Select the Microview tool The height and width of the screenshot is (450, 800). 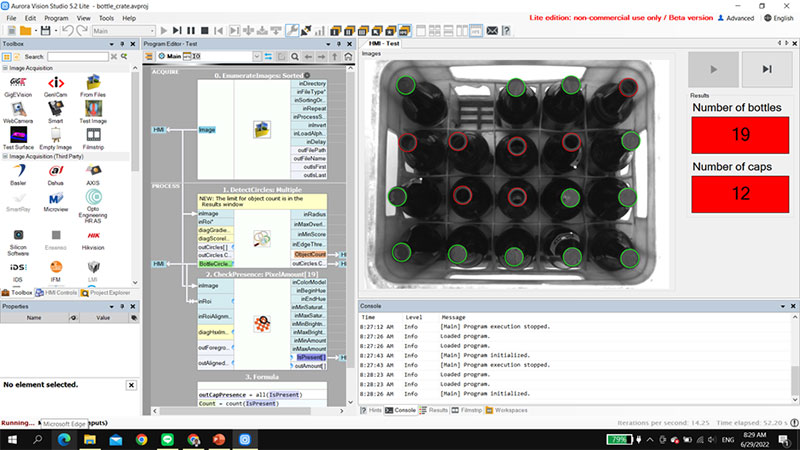click(x=56, y=202)
